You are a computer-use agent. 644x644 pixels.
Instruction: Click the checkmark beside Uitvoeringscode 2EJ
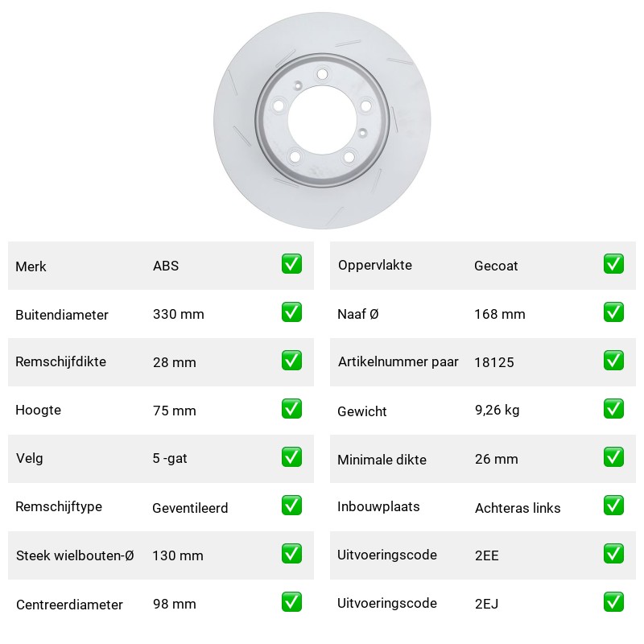[x=613, y=601]
